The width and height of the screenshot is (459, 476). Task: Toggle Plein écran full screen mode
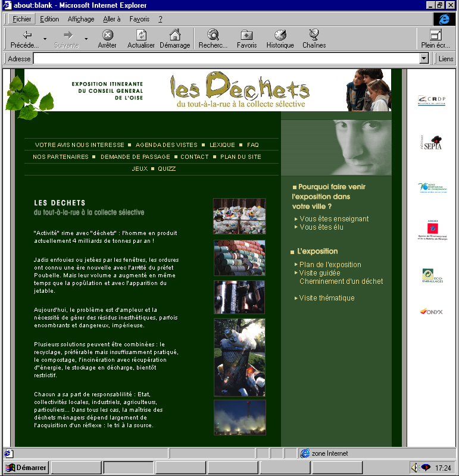click(x=435, y=35)
